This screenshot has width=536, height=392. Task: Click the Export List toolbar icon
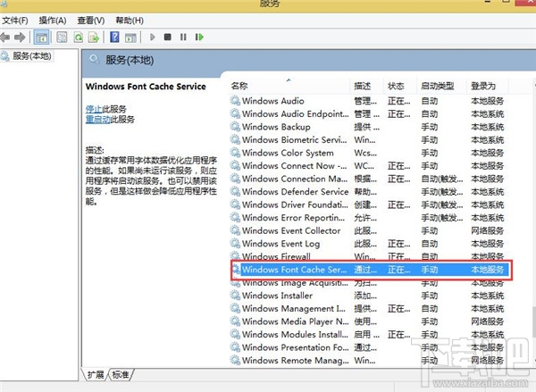click(x=93, y=37)
